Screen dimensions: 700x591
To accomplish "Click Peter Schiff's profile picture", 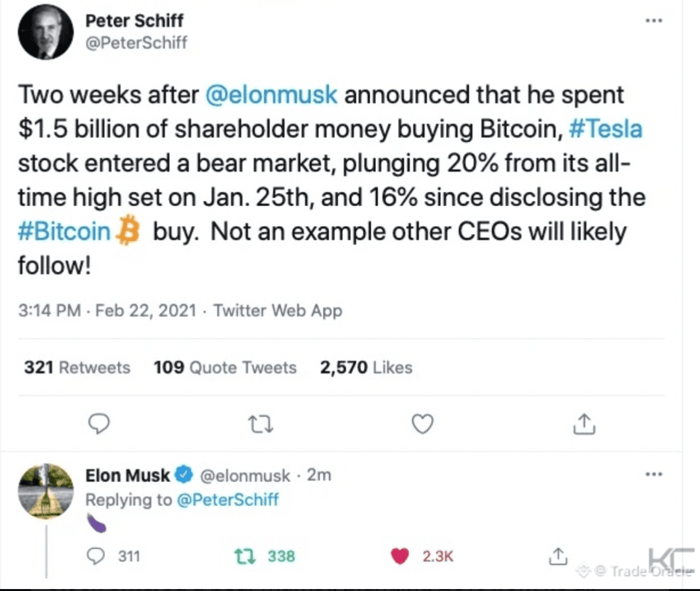I will [45, 33].
